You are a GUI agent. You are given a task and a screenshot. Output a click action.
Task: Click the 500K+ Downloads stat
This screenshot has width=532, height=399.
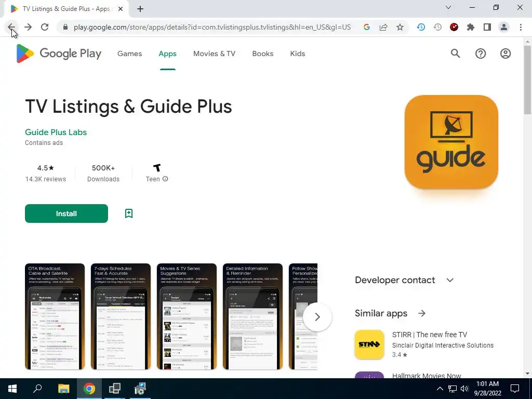pos(103,174)
